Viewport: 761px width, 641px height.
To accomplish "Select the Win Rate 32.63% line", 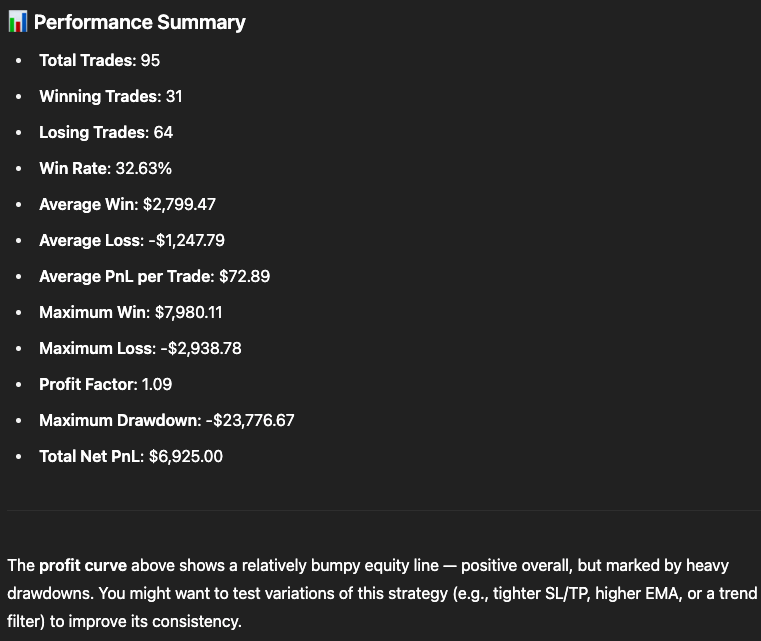I will (x=105, y=168).
